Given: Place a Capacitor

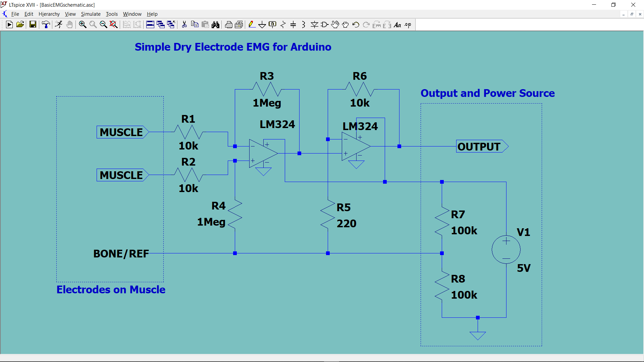Looking at the screenshot, I should tap(293, 24).
